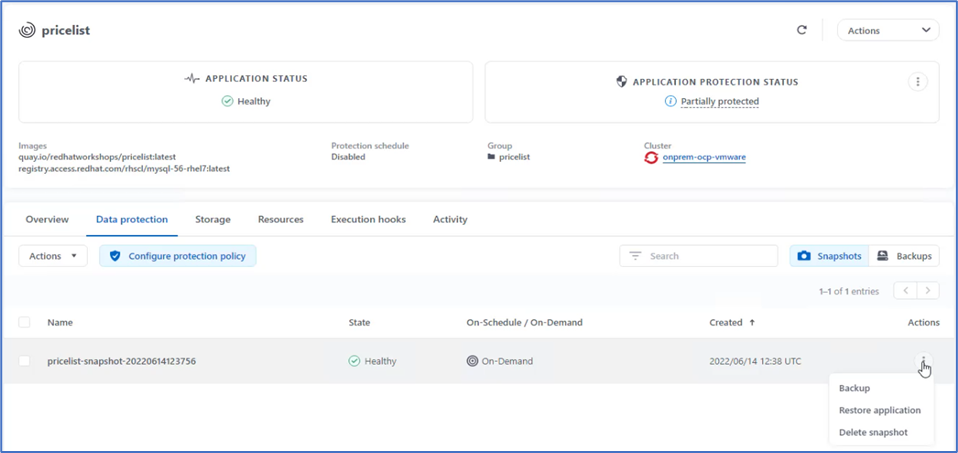Sort by Created column arrow
Screen dimensions: 958x453
[752, 322]
